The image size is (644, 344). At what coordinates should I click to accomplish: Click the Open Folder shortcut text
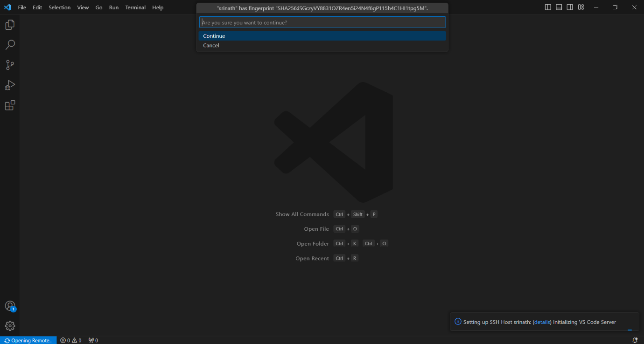[x=313, y=244]
